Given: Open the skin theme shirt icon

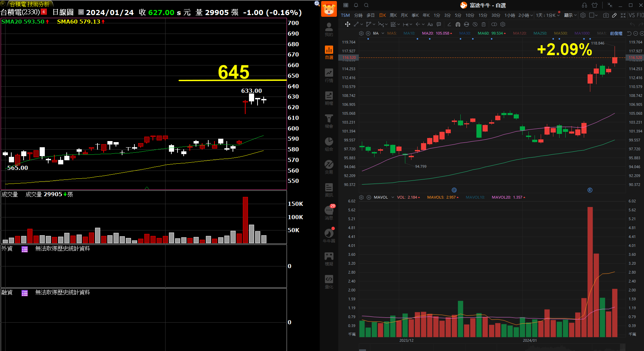Looking at the screenshot, I should click(595, 5).
